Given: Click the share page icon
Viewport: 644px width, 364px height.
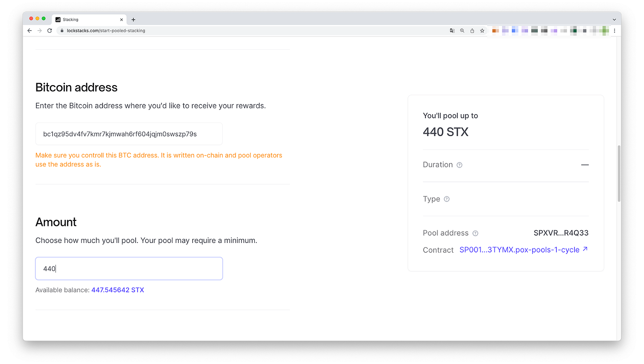Looking at the screenshot, I should coord(472,31).
